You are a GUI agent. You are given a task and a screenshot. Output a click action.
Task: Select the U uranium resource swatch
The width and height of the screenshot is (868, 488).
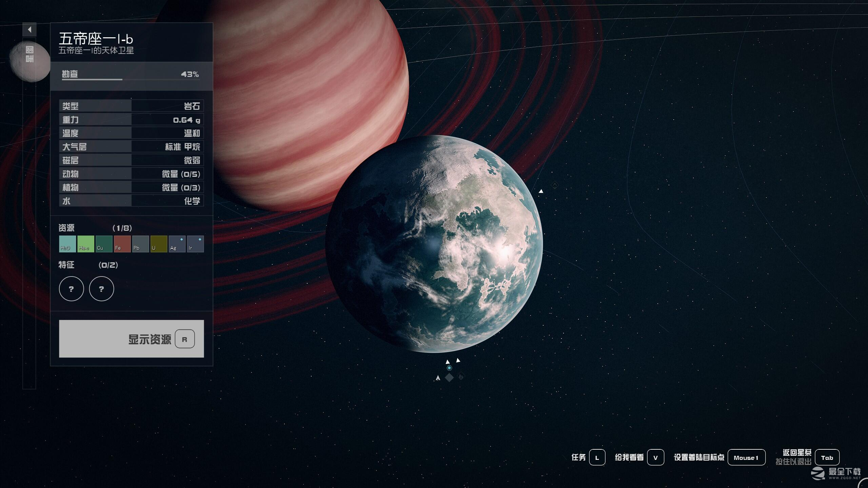(x=159, y=244)
